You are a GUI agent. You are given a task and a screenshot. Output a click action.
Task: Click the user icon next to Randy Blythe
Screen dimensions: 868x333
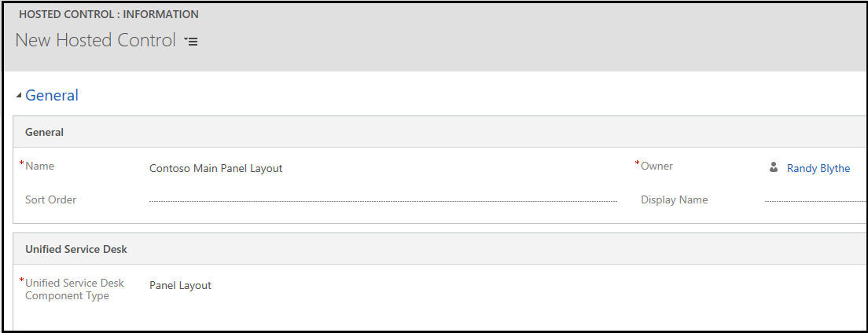(774, 167)
